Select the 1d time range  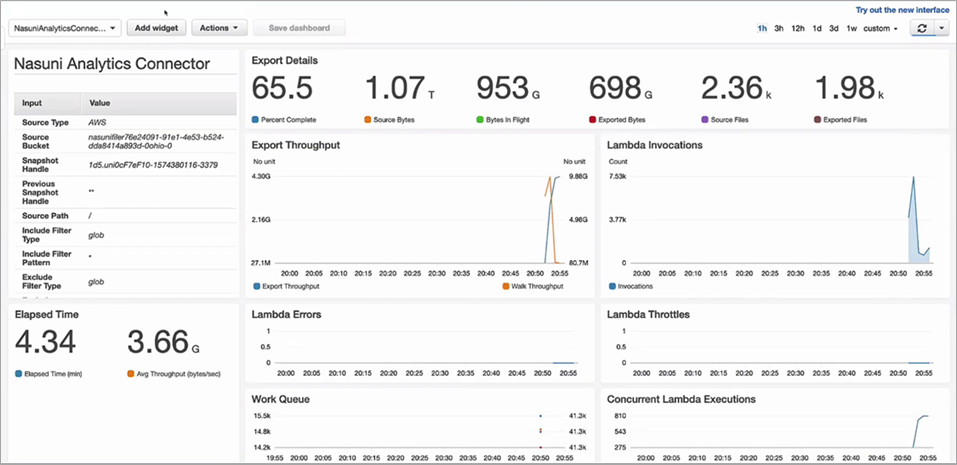[x=817, y=29]
